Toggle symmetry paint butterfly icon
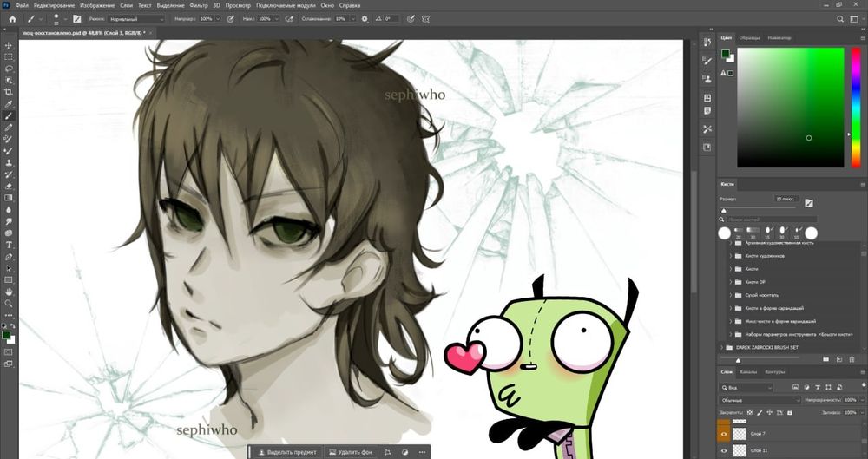The image size is (868, 459). coord(425,19)
